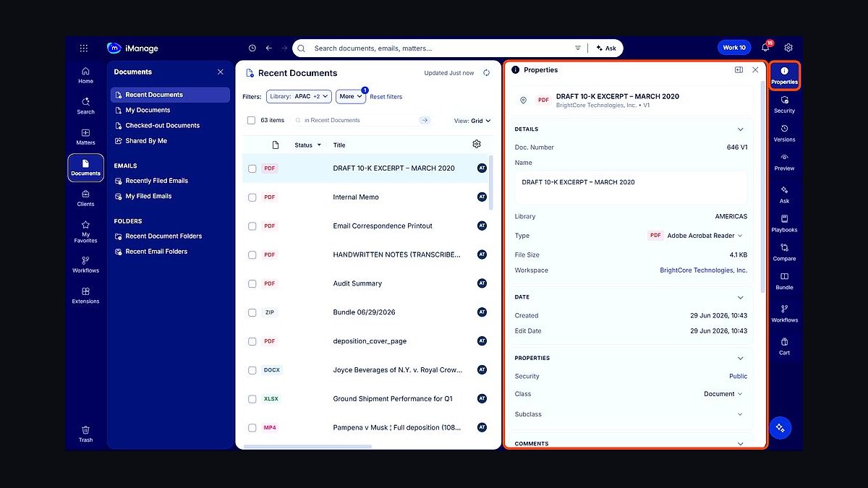Open My Favorites in left sidebar
The width and height of the screenshot is (868, 488).
pyautogui.click(x=85, y=231)
